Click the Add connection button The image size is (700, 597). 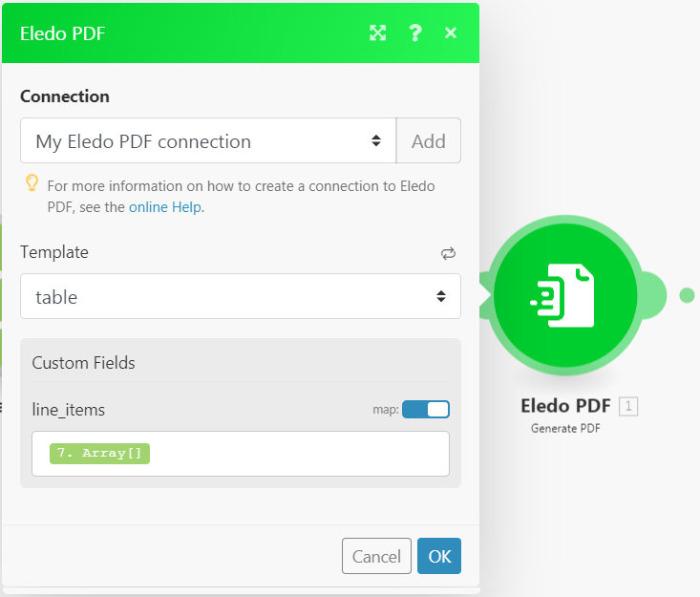pyautogui.click(x=428, y=141)
